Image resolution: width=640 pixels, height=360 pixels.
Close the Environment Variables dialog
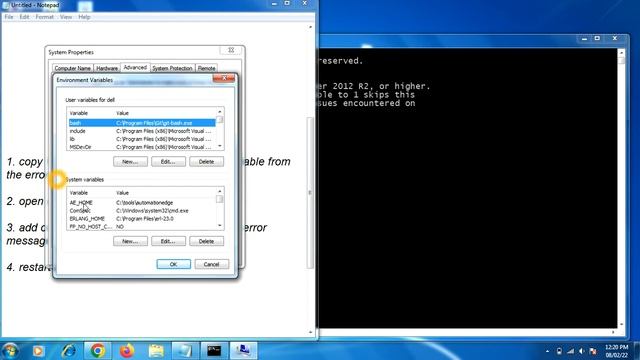point(224,78)
